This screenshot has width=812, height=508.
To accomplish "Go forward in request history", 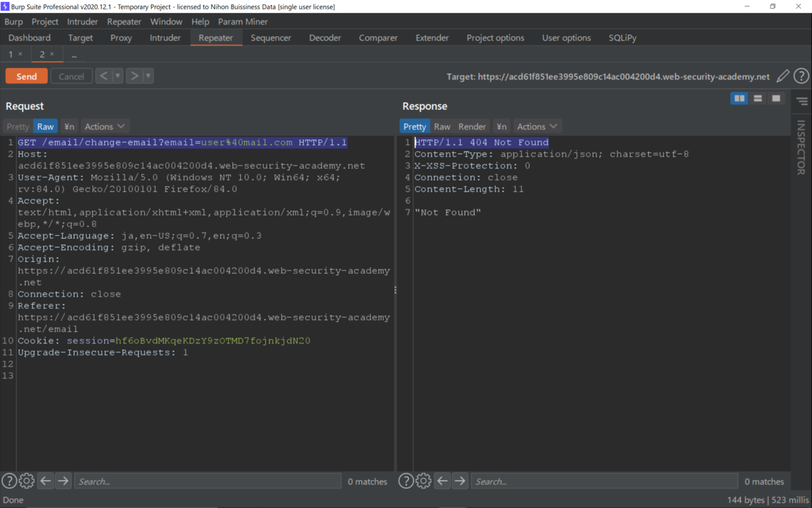I will click(x=134, y=76).
